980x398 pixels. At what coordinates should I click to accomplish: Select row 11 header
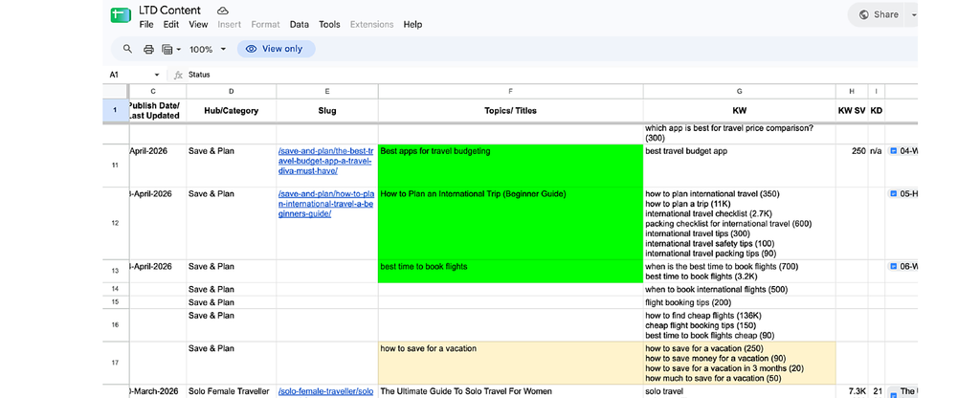point(115,165)
